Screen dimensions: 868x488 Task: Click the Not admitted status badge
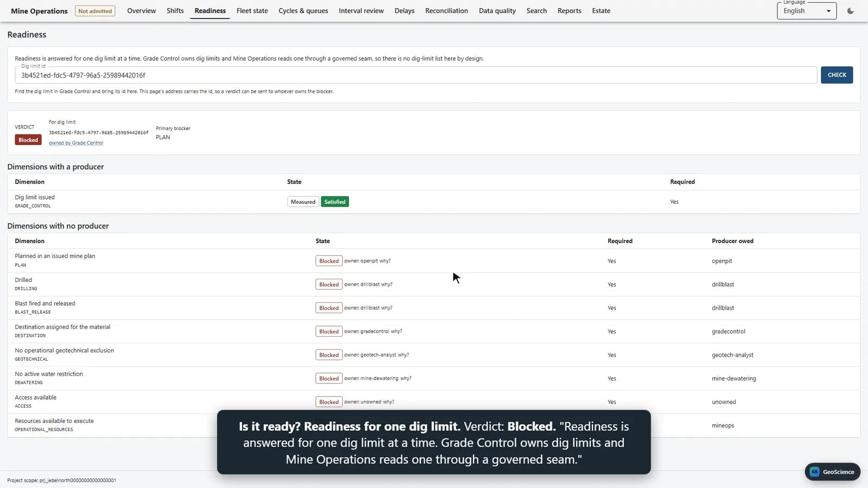[95, 11]
